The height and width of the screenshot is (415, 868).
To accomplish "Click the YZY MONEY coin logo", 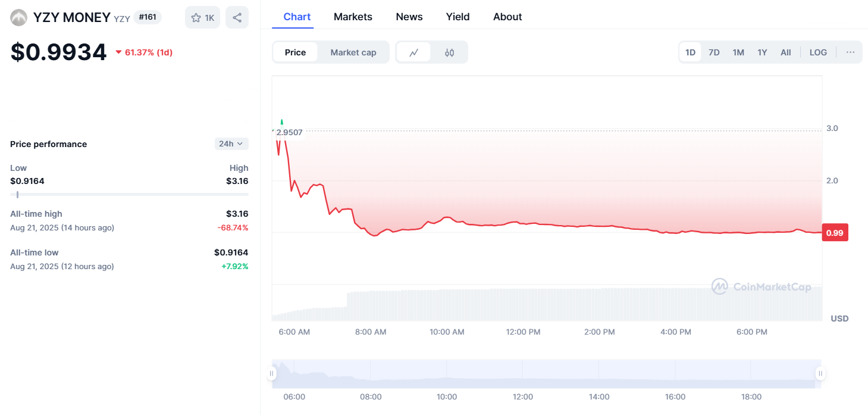I will tap(19, 17).
